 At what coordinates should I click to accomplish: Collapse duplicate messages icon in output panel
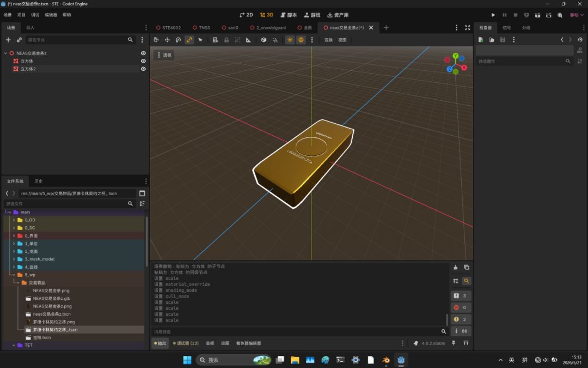[456, 281]
